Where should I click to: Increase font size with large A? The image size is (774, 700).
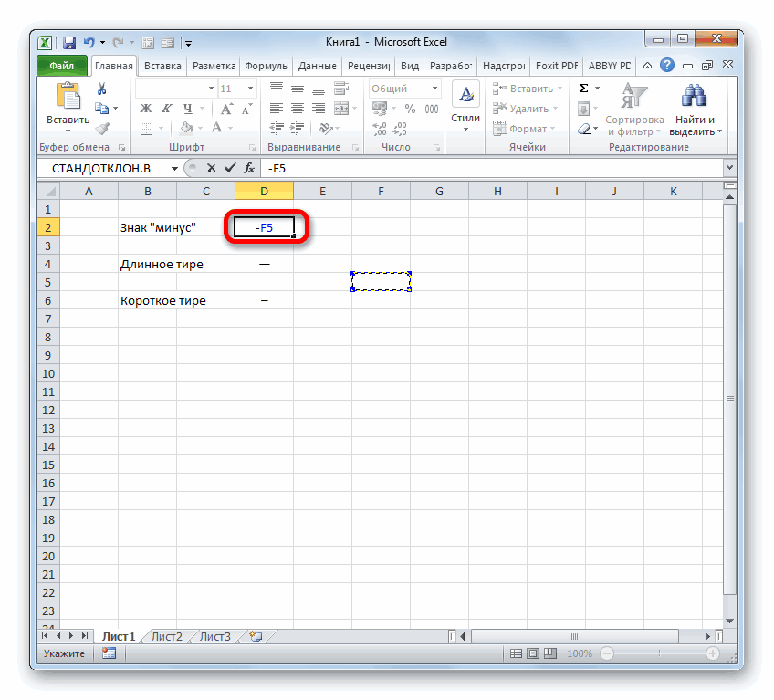(x=226, y=109)
